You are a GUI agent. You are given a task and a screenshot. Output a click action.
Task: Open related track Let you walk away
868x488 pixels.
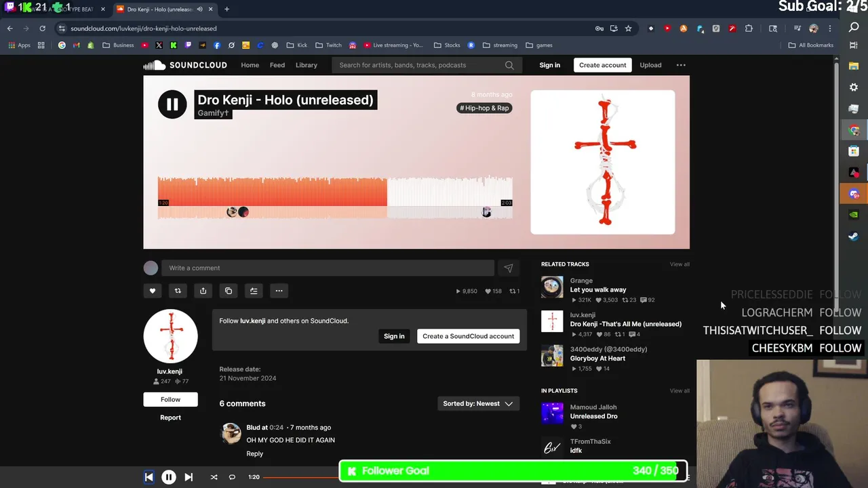point(598,289)
